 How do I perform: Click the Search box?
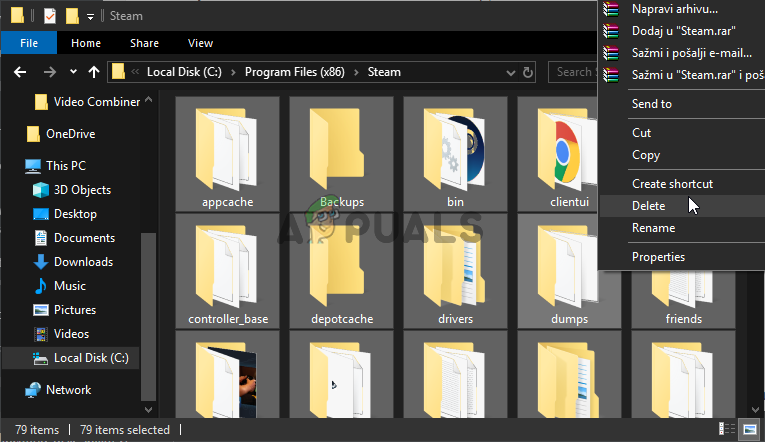click(x=573, y=72)
